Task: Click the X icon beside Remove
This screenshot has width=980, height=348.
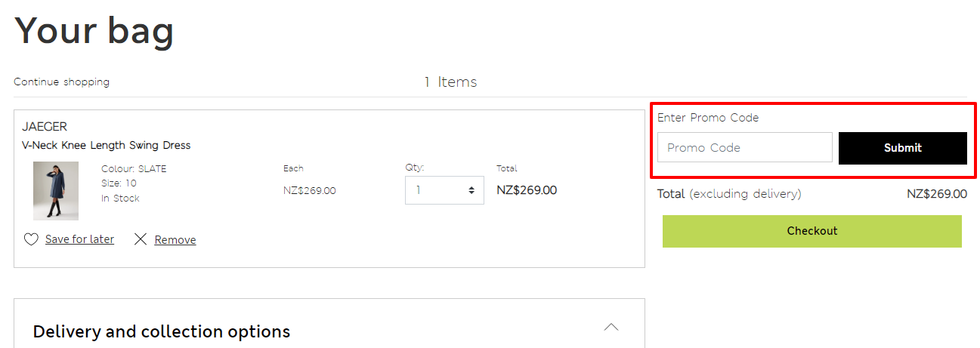Action: pos(141,239)
